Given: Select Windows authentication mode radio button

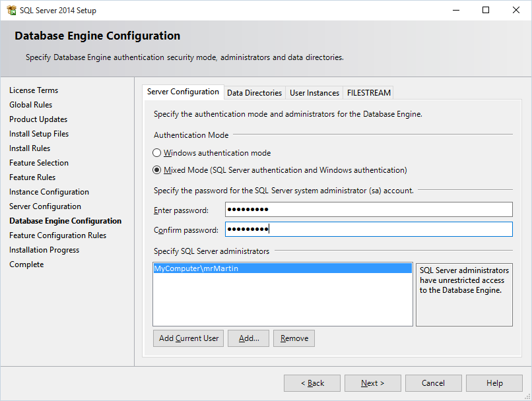Looking at the screenshot, I should click(x=156, y=153).
